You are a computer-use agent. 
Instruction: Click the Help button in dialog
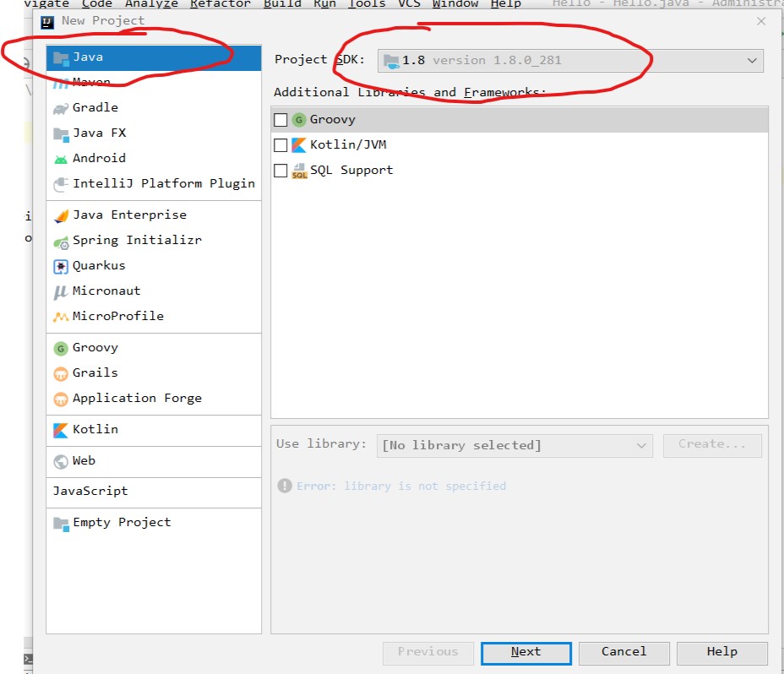tap(722, 653)
